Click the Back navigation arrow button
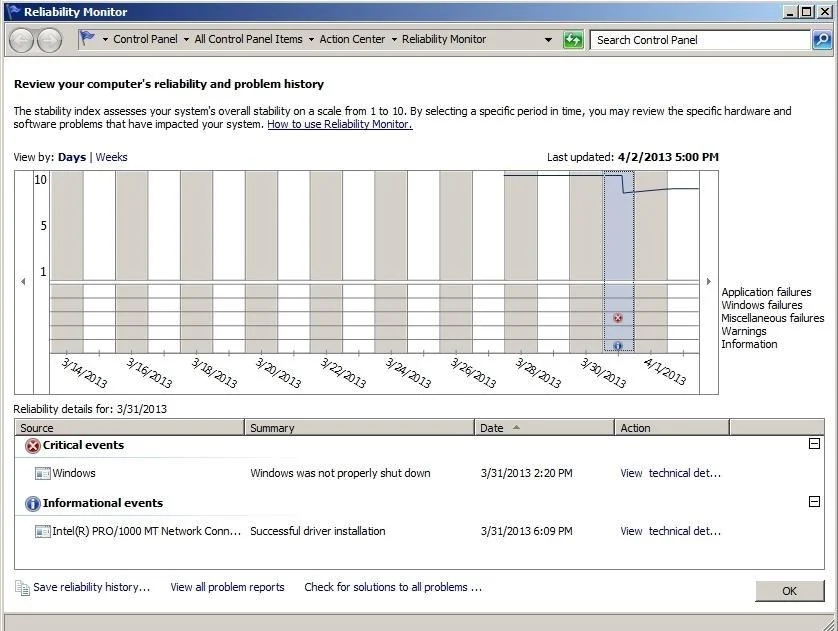The width and height of the screenshot is (838, 631). 21,40
